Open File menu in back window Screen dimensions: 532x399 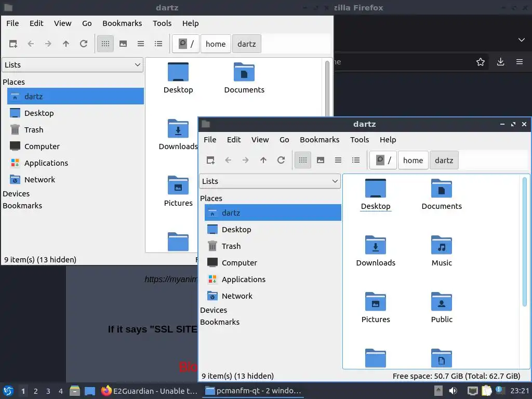pyautogui.click(x=12, y=23)
